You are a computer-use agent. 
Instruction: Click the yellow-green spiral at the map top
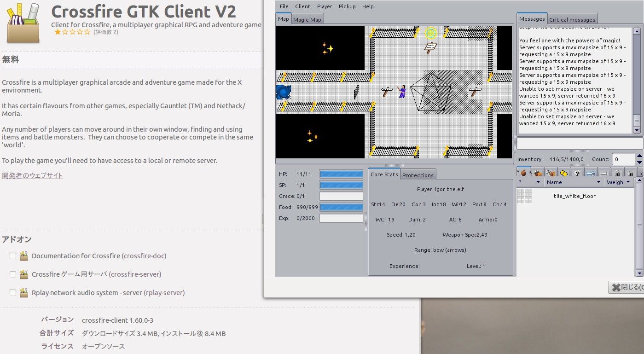[x=431, y=33]
